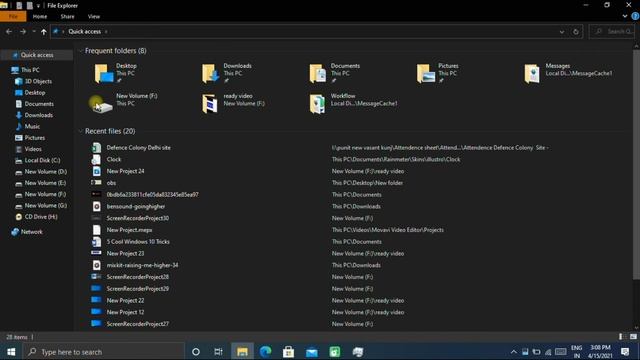Select the ScreenRecorderProject27 file
The width and height of the screenshot is (640, 360).
pos(138,324)
